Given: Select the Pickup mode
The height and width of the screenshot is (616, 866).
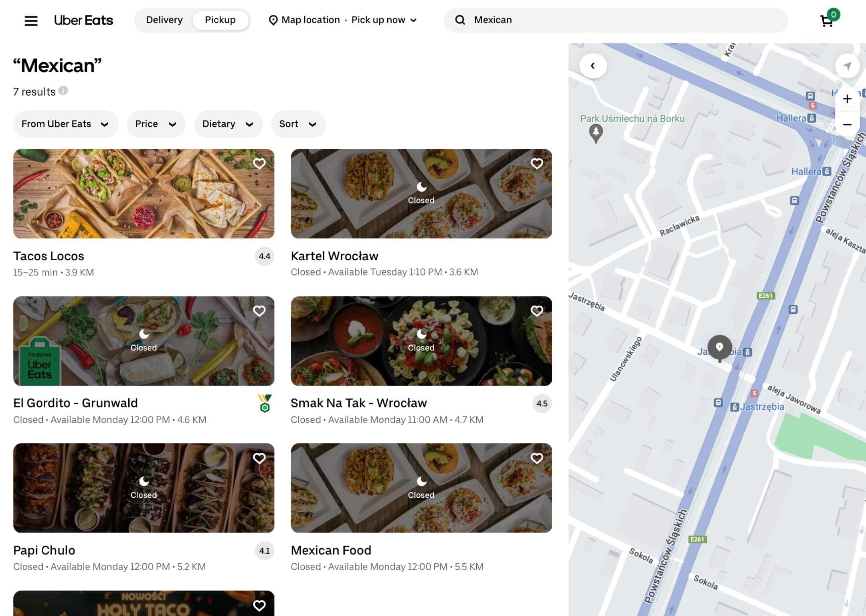Looking at the screenshot, I should [x=220, y=20].
